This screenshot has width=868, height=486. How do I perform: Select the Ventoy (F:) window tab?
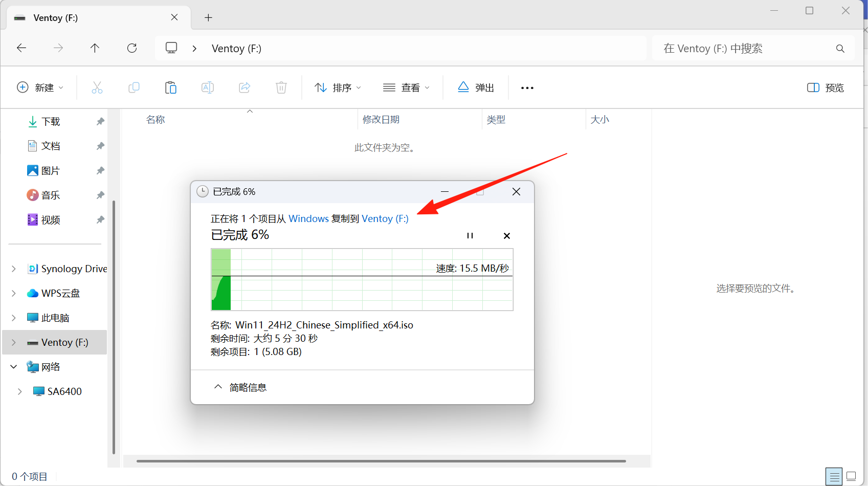coord(99,18)
